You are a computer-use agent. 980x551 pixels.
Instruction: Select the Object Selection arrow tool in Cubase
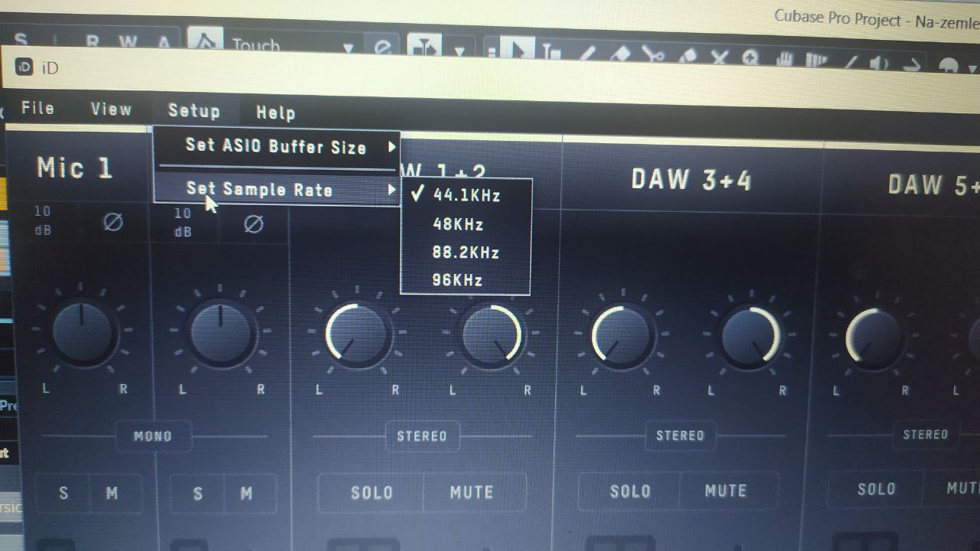[x=518, y=51]
